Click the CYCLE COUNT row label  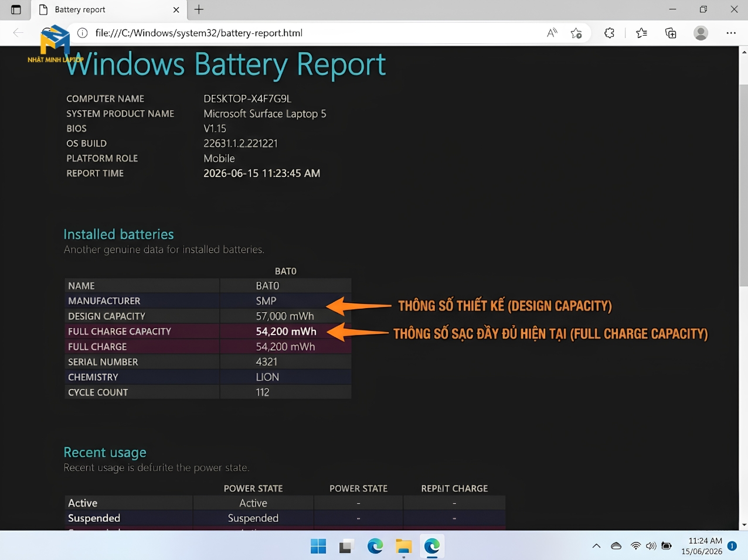tap(98, 392)
